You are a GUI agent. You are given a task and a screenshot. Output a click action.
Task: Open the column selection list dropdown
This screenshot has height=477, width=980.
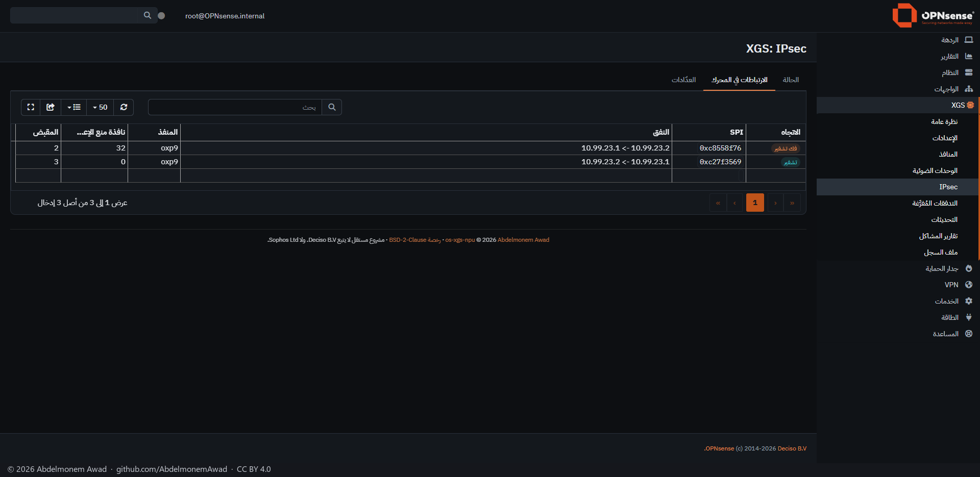point(74,107)
